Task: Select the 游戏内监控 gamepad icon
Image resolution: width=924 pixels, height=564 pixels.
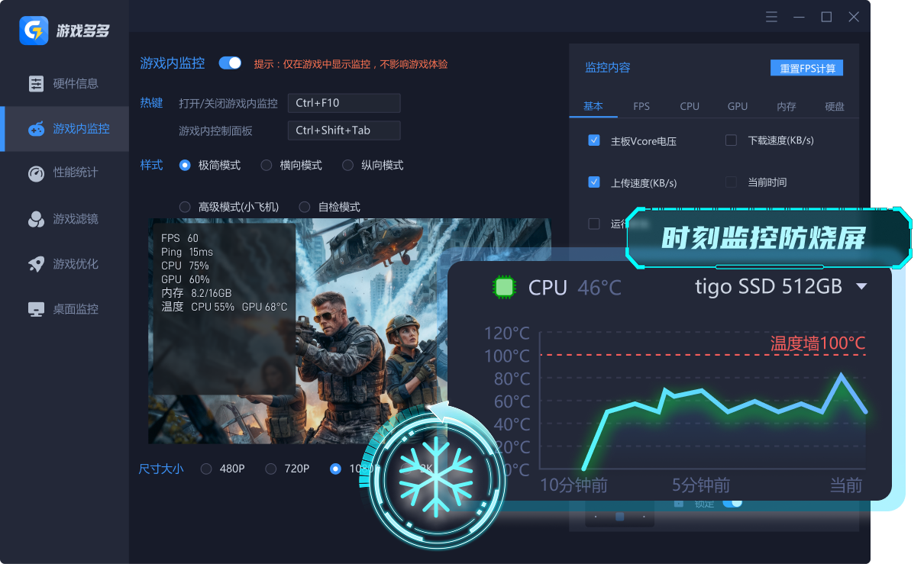Action: [37, 129]
